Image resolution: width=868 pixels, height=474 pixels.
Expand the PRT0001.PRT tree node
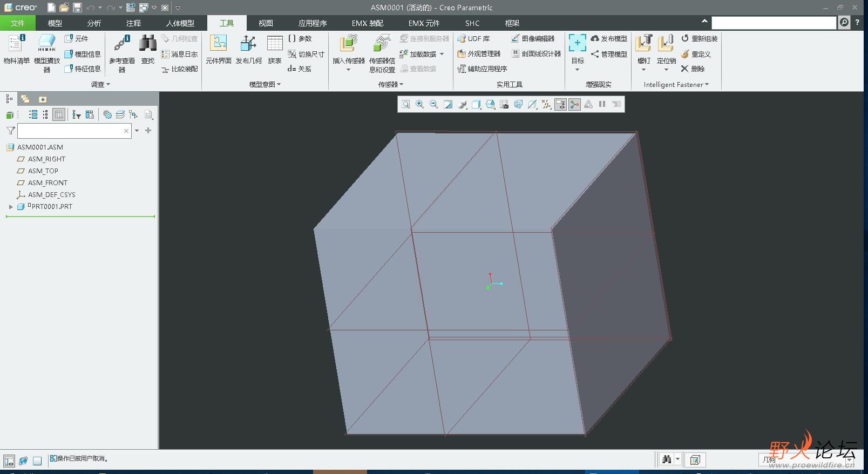(11, 207)
